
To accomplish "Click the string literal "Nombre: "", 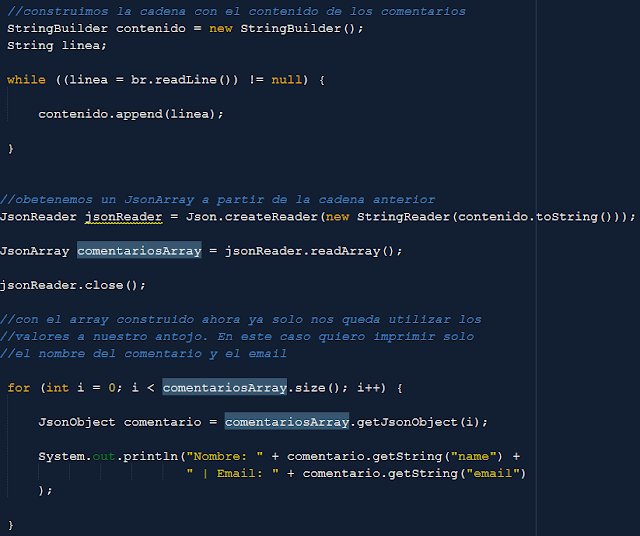I will coord(224,456).
